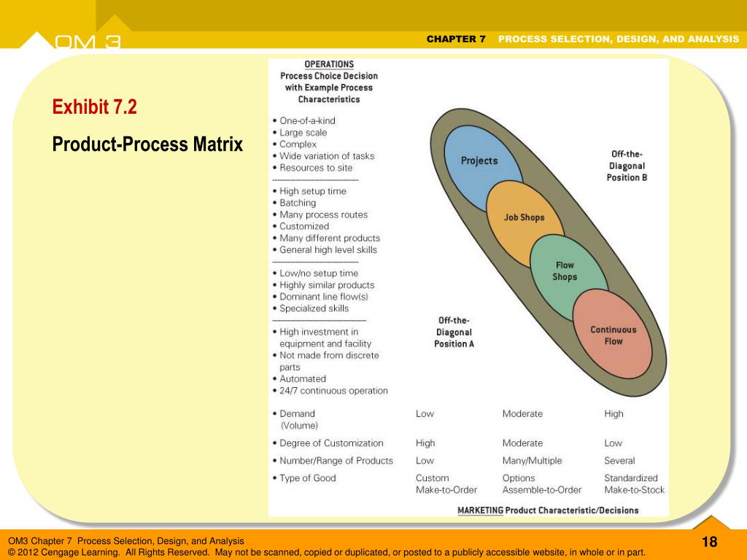
Task: Click 'Off-the-Diagonal Position A' label
Action: (x=454, y=332)
